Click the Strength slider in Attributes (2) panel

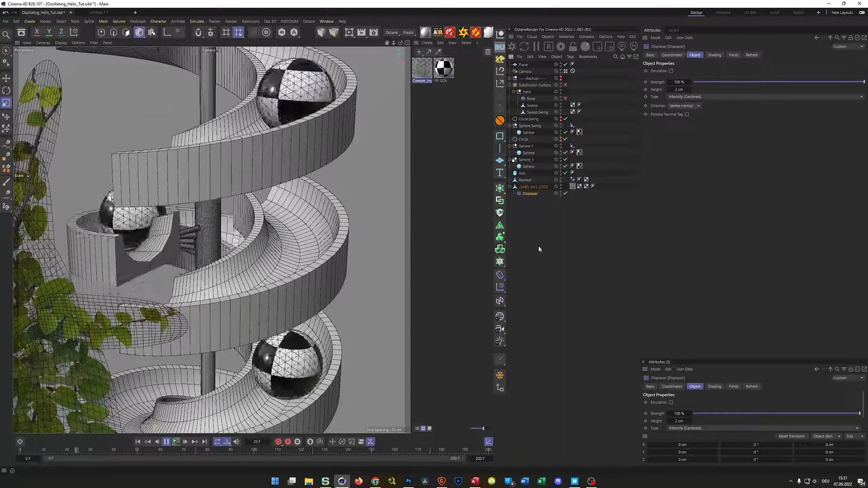(x=777, y=413)
